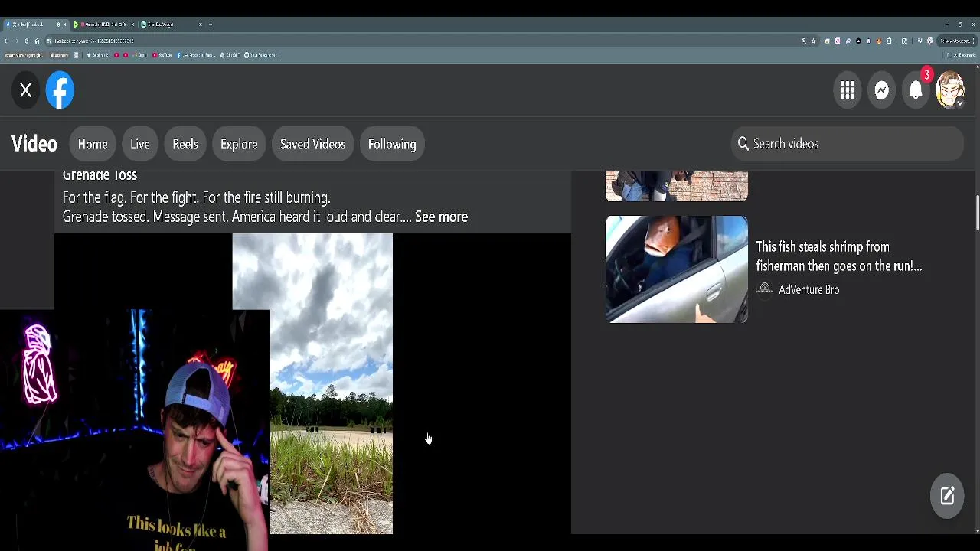Go back in the browser

click(6, 41)
